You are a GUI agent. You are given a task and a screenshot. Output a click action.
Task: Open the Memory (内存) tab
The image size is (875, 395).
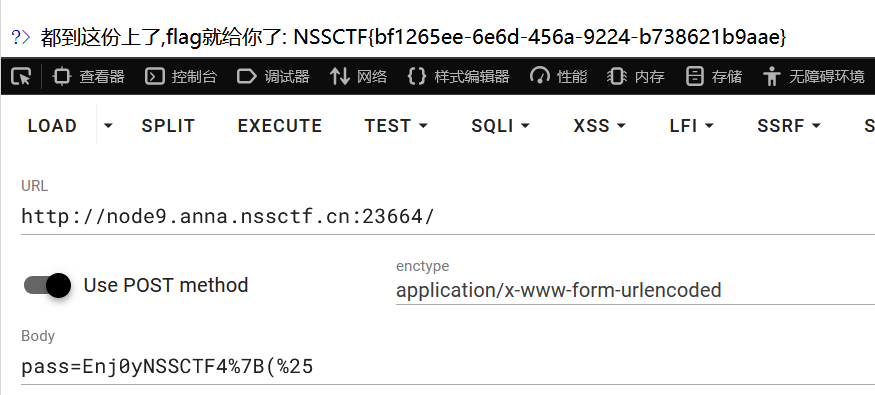(636, 76)
